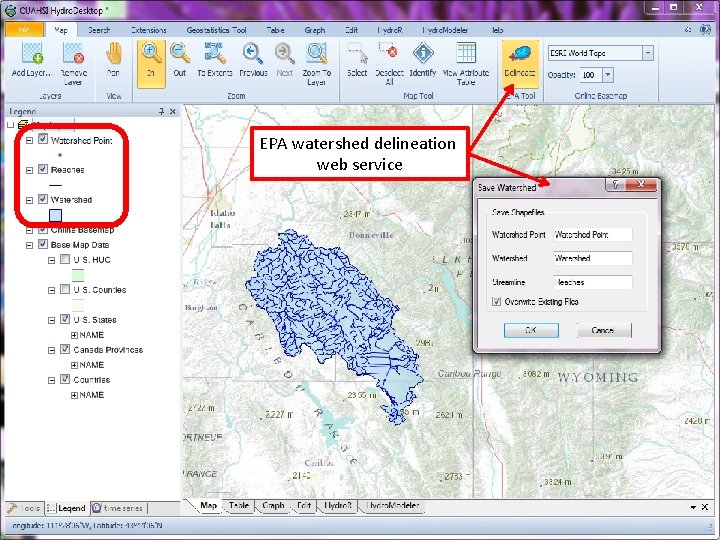Uncheck Canada Provinces layer
Viewport: 720px width, 540px height.
65,349
